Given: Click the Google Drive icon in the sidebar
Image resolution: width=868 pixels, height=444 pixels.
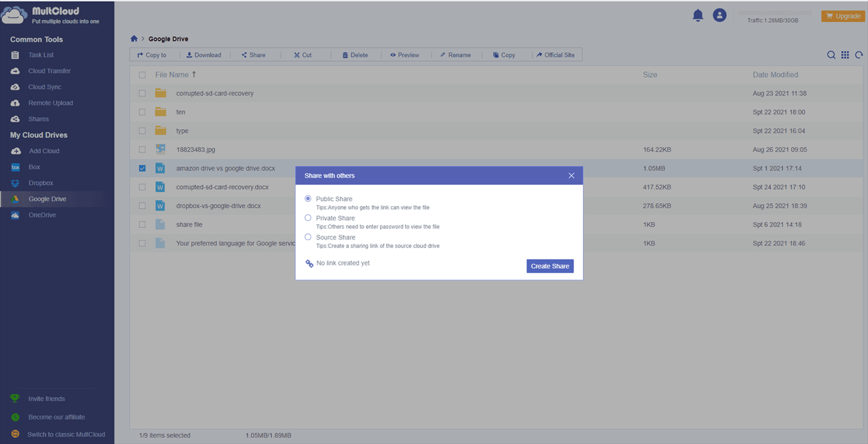Looking at the screenshot, I should (15, 199).
